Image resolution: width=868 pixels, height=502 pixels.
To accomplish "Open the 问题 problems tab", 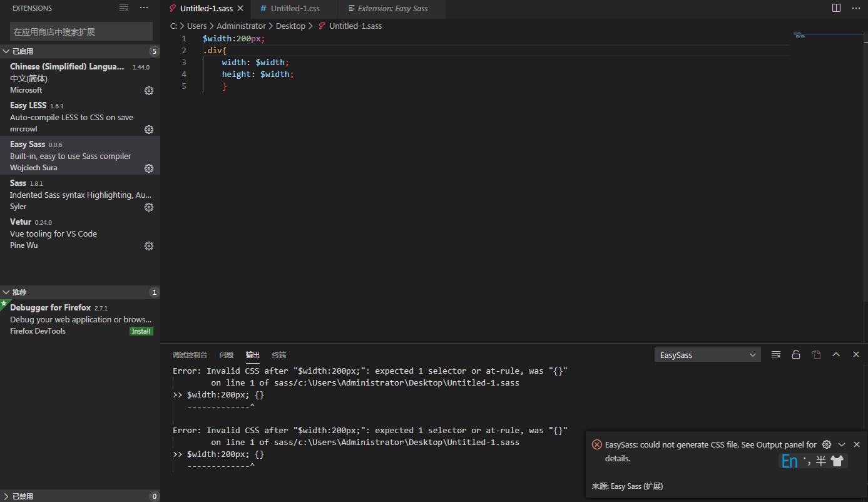I will coord(227,355).
